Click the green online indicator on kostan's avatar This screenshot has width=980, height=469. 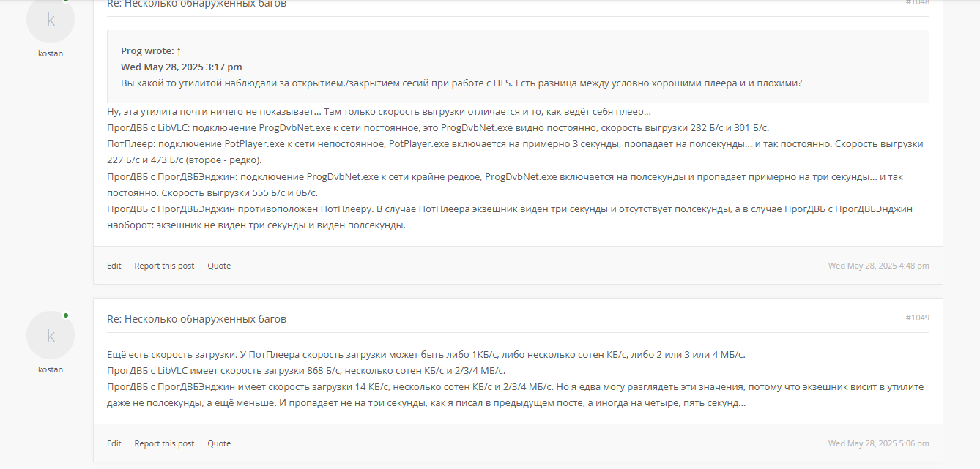pos(66,315)
